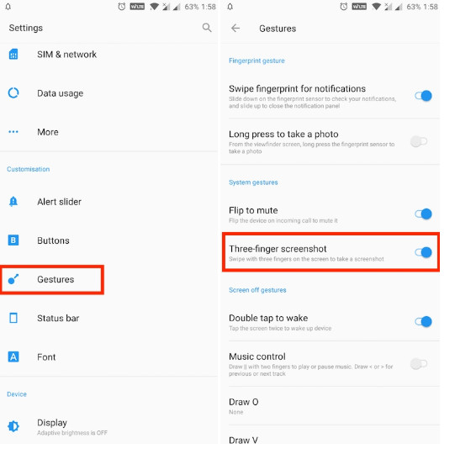The height and width of the screenshot is (454, 476).
Task: Tap the Alert slider bell icon
Action: (x=13, y=201)
